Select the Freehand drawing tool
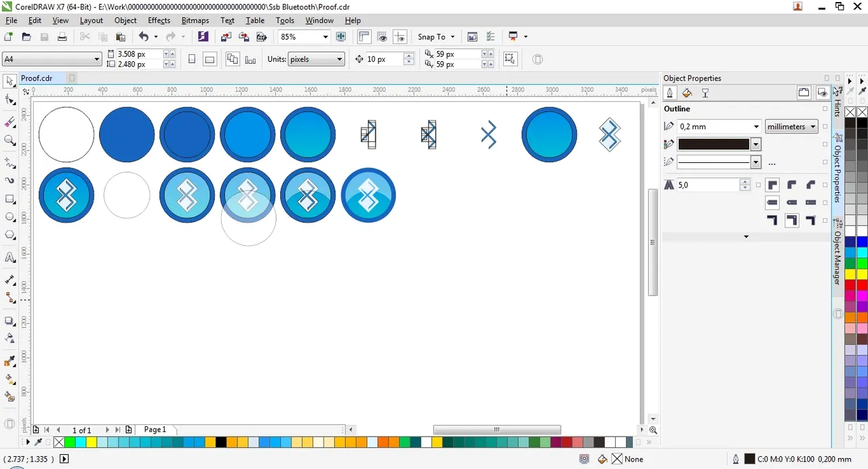This screenshot has height=469, width=868. (9, 163)
